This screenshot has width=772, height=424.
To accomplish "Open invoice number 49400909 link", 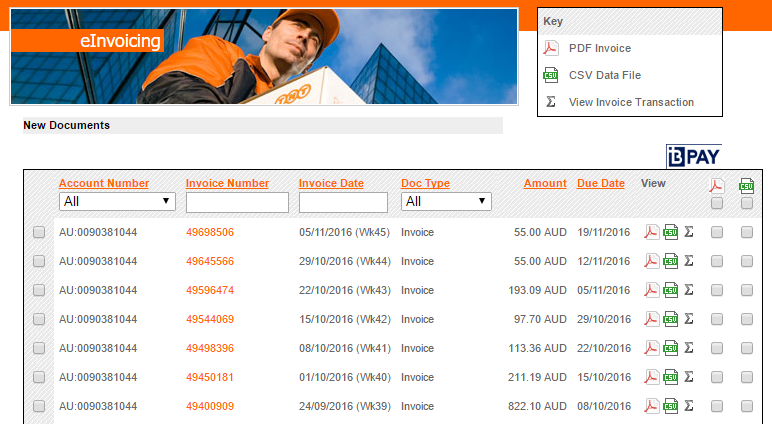I will pyautogui.click(x=210, y=407).
